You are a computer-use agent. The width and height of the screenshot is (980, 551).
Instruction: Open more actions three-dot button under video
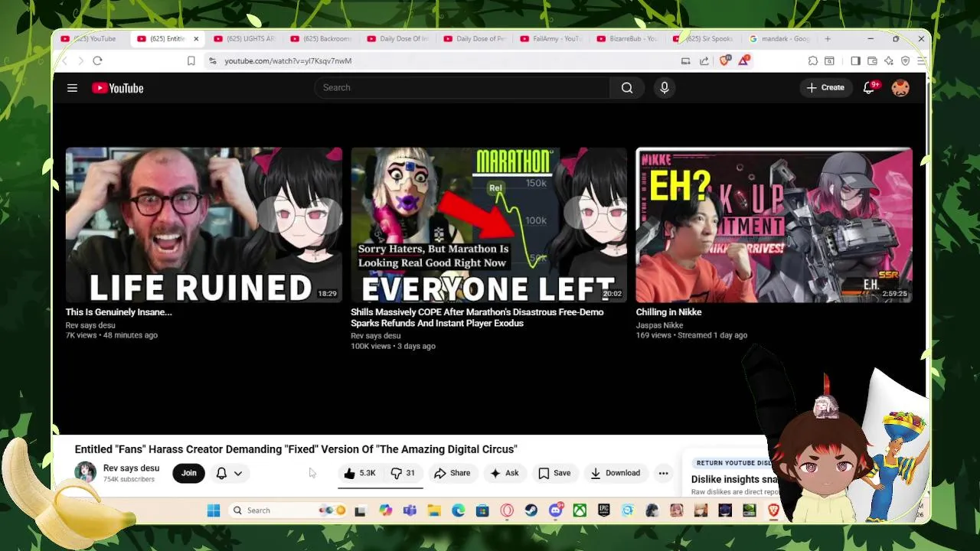pyautogui.click(x=664, y=473)
